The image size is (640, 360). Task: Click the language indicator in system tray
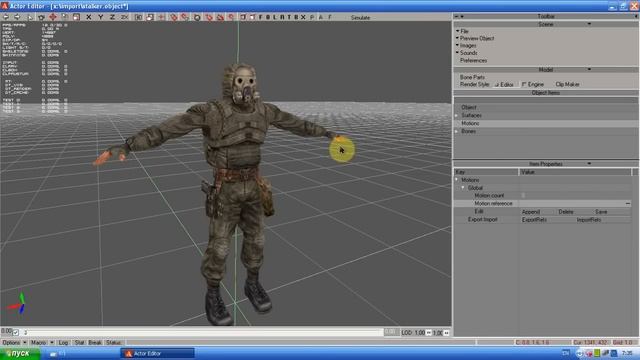pos(565,353)
